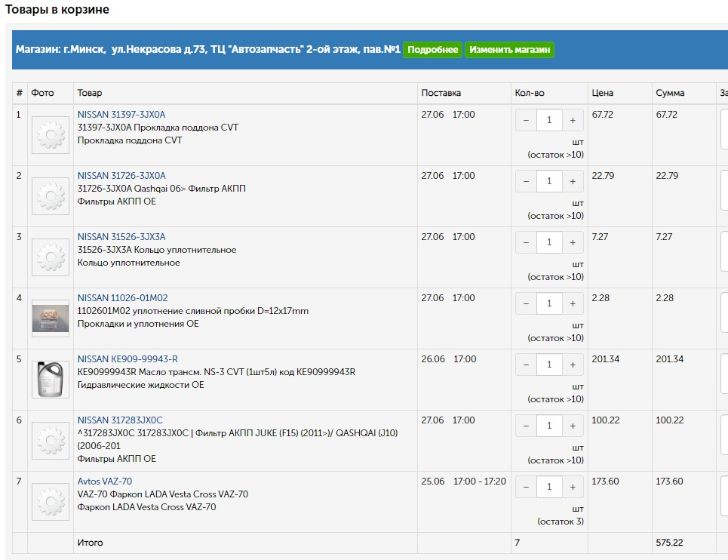Follow the NISSAN 11026-01M02 link
Screen dimensions: 728x560
[122, 298]
